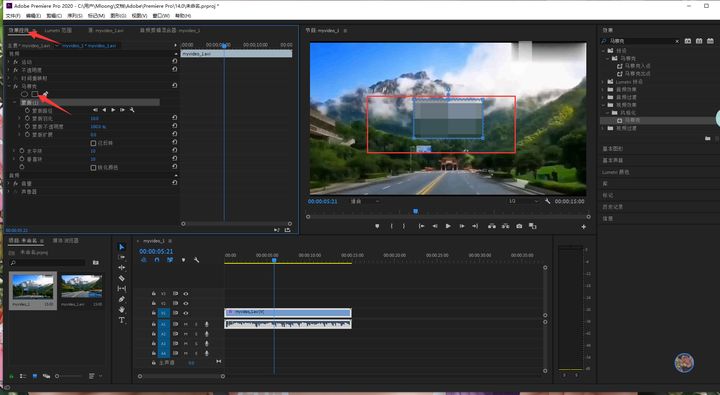Open the 基本图形 panel
Screen dimensions: 720x395
tap(613, 149)
